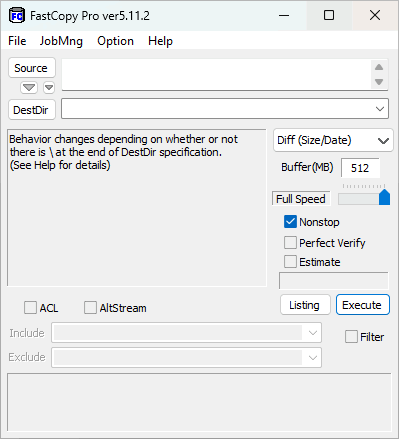The image size is (399, 439).
Task: Maximize the FastCopy window
Action: click(329, 15)
